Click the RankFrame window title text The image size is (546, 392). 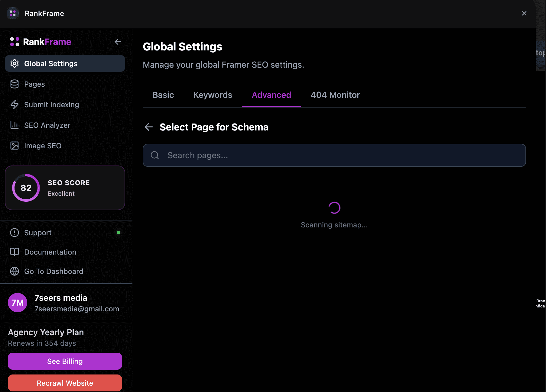point(44,13)
